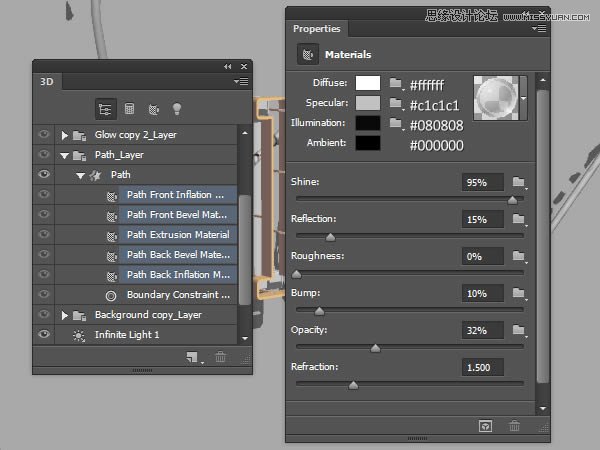Toggle visibility of Path Front Inflation material
The height and width of the screenshot is (450, 600).
[44, 194]
